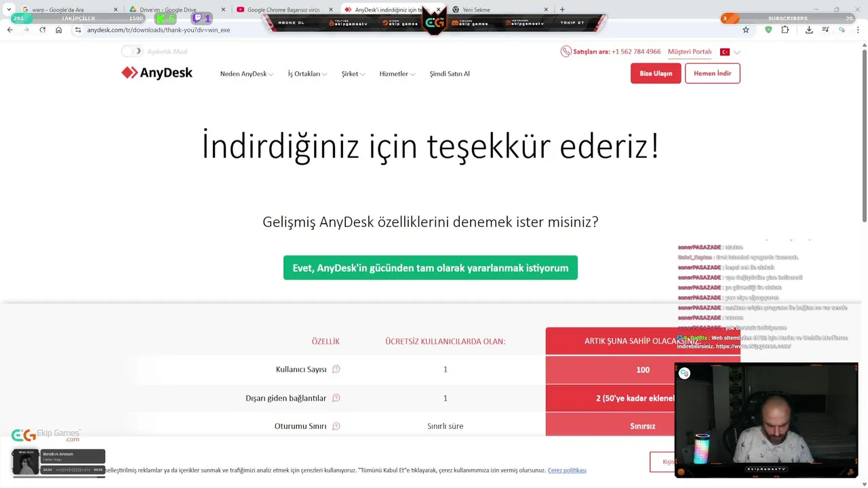
Task: Click info icon beside Kullanıcı Sayısı
Action: [336, 369]
